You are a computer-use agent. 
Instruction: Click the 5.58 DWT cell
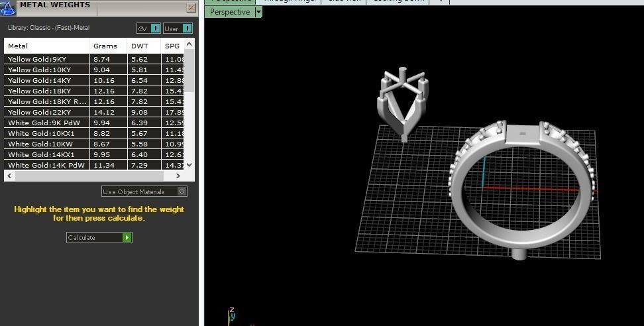tap(144, 144)
